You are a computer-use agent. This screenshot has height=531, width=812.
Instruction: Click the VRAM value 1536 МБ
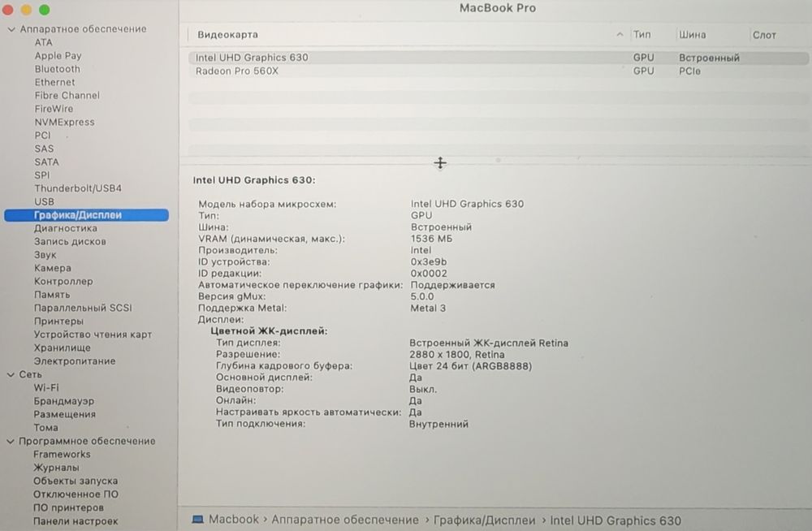(431, 239)
